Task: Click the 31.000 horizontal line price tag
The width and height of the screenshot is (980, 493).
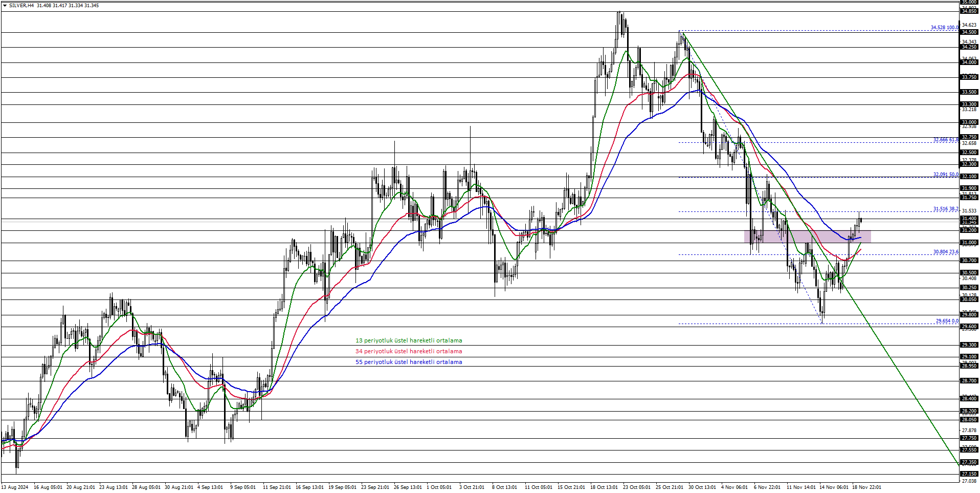Action: [969, 243]
